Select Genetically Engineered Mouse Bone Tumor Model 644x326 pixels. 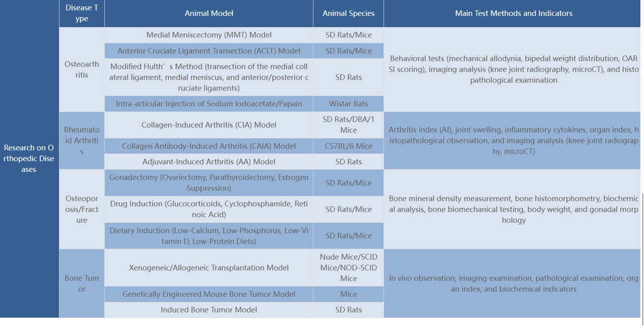tap(209, 294)
